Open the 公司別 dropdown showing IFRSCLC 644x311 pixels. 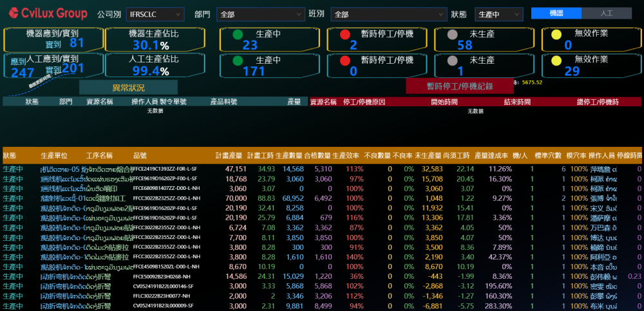click(154, 14)
